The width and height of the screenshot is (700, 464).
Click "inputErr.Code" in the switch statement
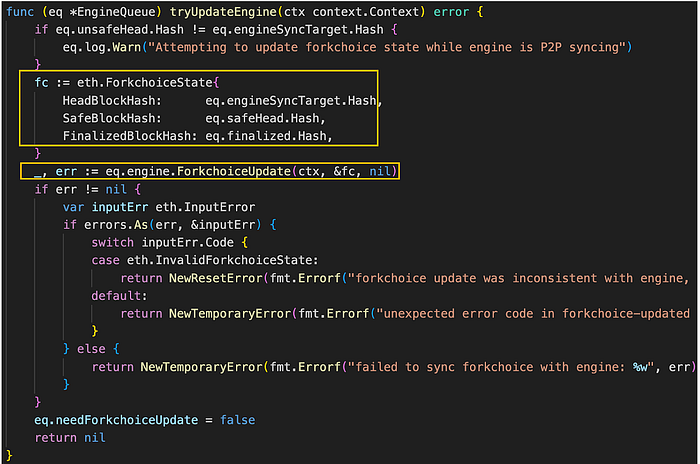188,243
